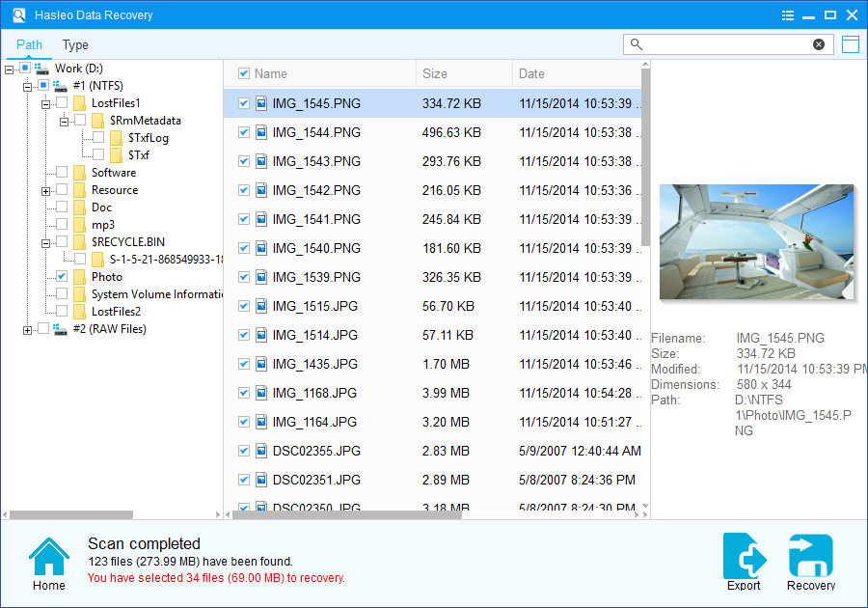Screen dimensions: 868x608
Task: Click the IMG_1168.JPG file icon
Action: (x=261, y=393)
